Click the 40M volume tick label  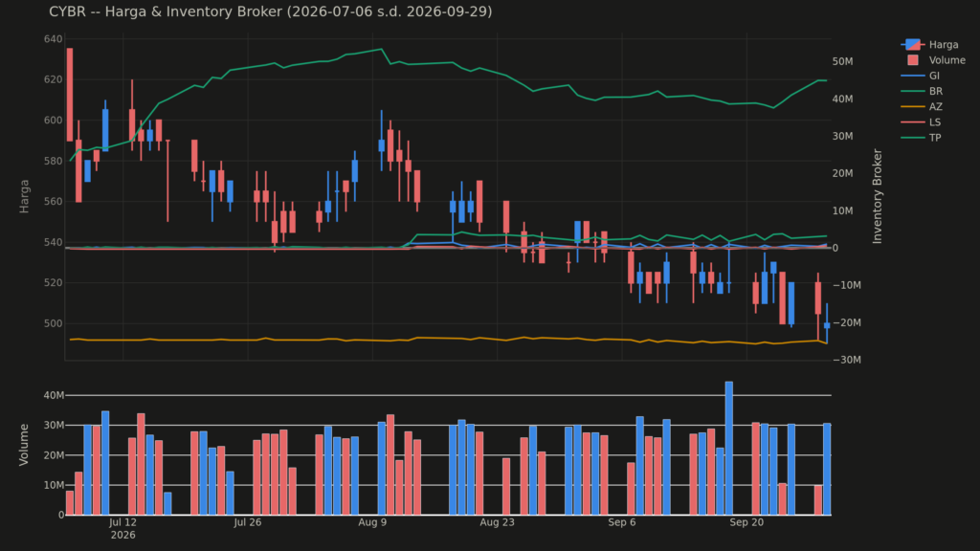point(54,395)
